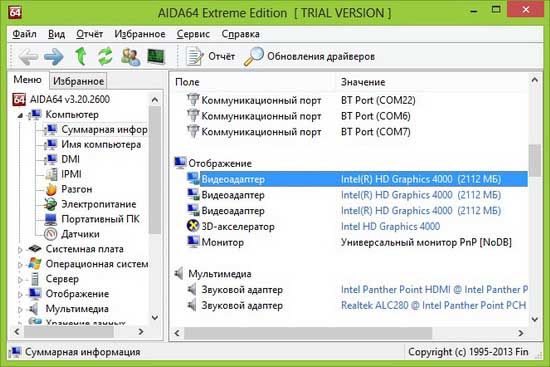Open Датчики sensors tree item
This screenshot has height=367, width=550.
tap(80, 234)
